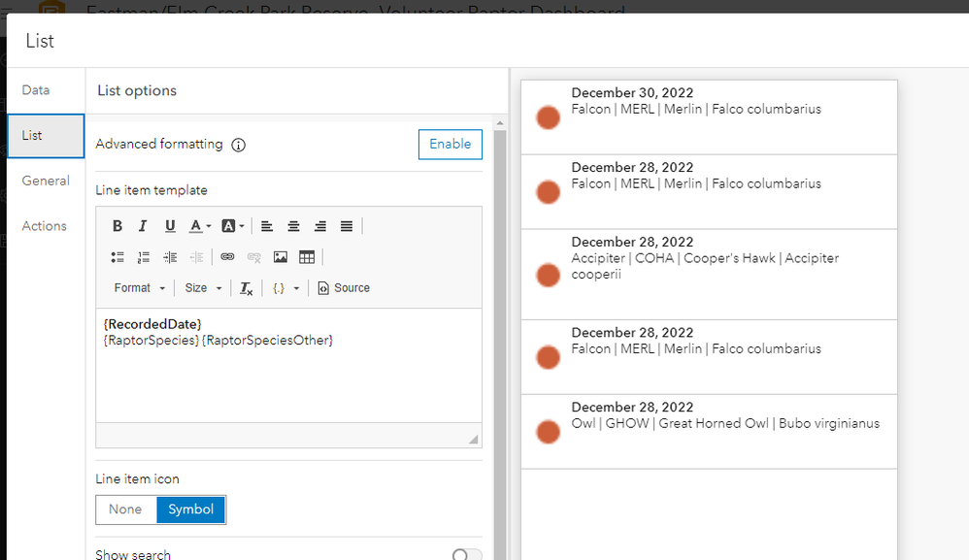Screen dimensions: 969x560
Task: Click the scrollbar up arrow
Action: coord(500,123)
